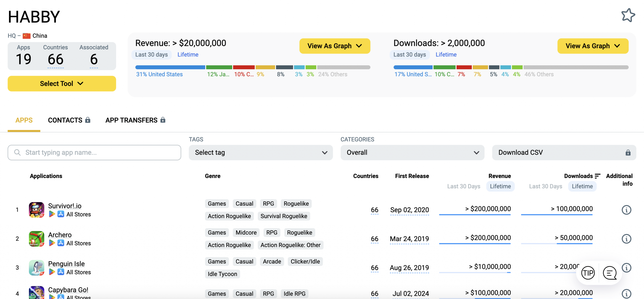Click Aug 26, 2019 release date
The image size is (644, 299).
click(x=409, y=268)
